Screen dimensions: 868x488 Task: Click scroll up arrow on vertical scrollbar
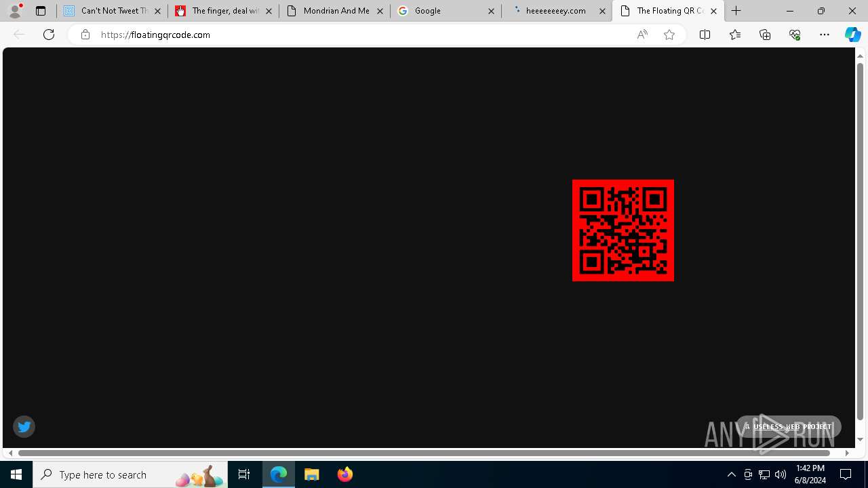tap(861, 56)
